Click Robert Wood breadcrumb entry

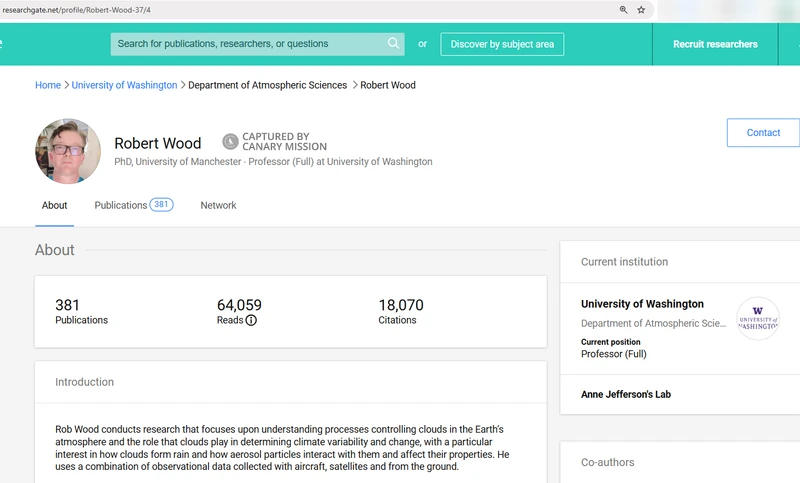click(388, 85)
